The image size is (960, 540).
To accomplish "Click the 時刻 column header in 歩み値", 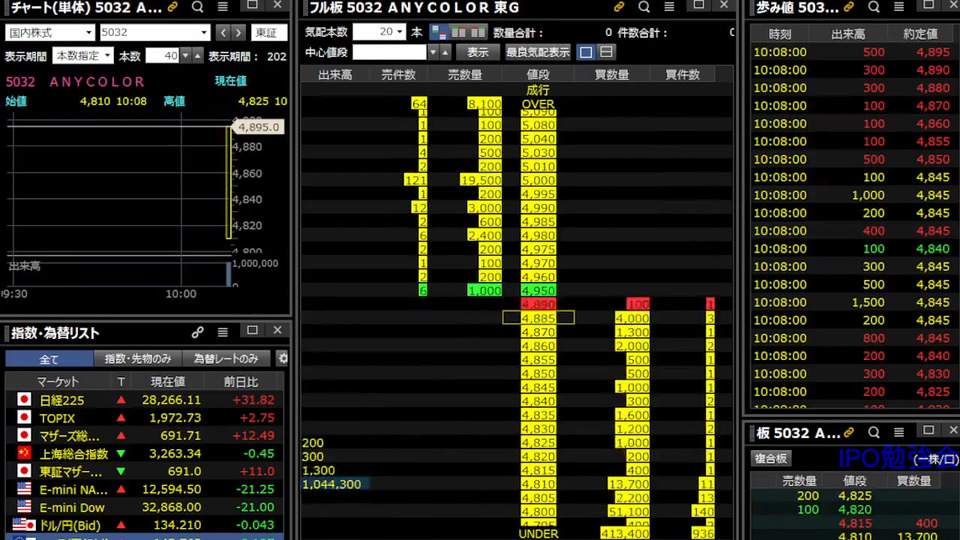I will coord(779,34).
